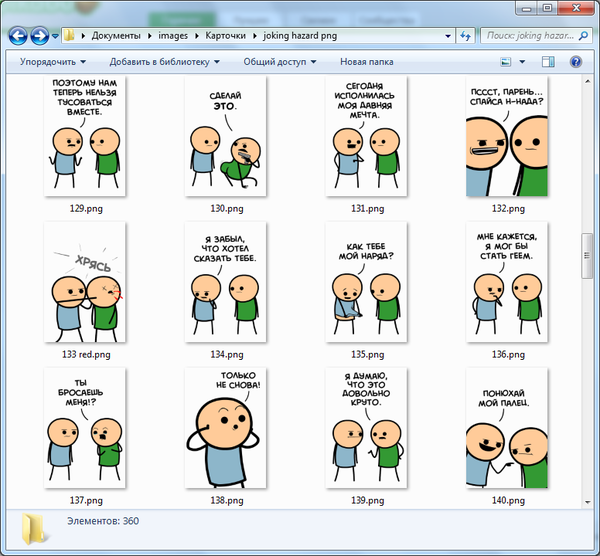Image resolution: width=600 pixels, height=556 pixels.
Task: Click 'joking hazard png' breadcrumb segment
Action: tap(300, 36)
